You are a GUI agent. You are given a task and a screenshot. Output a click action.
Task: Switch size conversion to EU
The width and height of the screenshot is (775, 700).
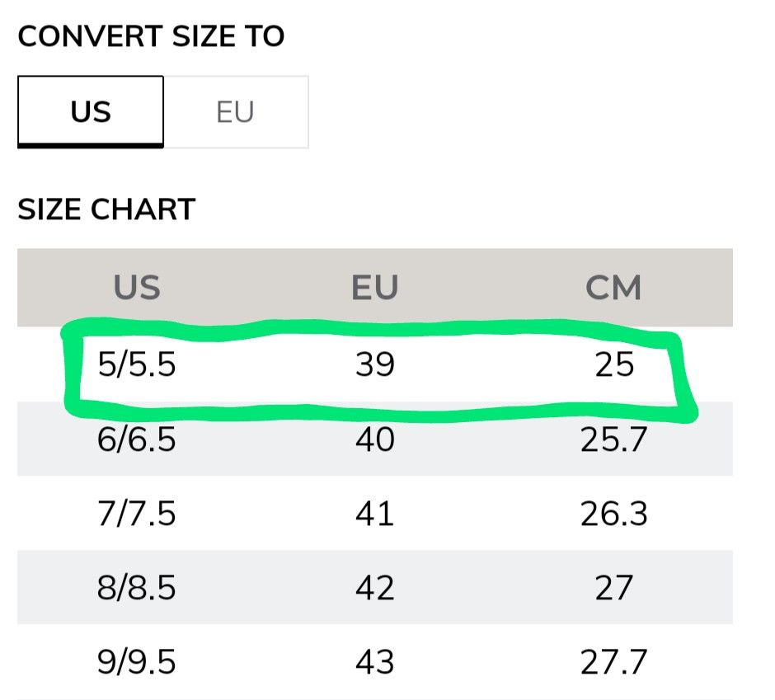tap(235, 112)
